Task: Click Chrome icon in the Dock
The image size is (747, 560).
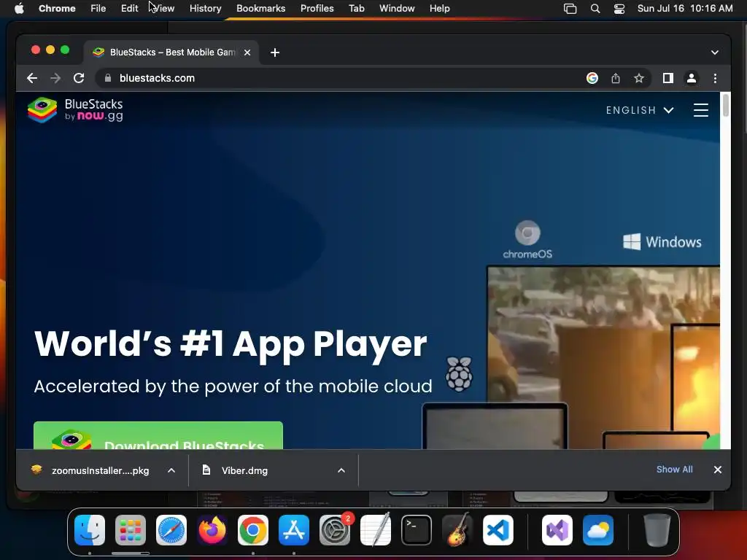Action: pyautogui.click(x=253, y=530)
